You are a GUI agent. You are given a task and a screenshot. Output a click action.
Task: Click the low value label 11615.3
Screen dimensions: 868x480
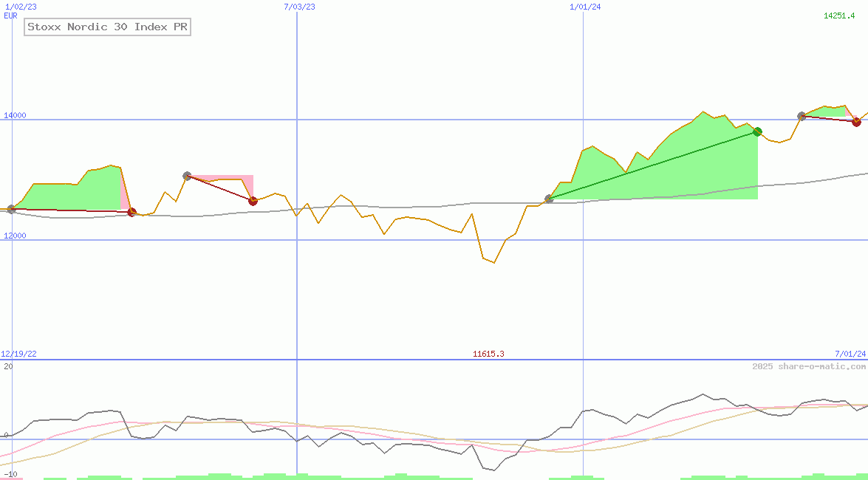pos(488,354)
